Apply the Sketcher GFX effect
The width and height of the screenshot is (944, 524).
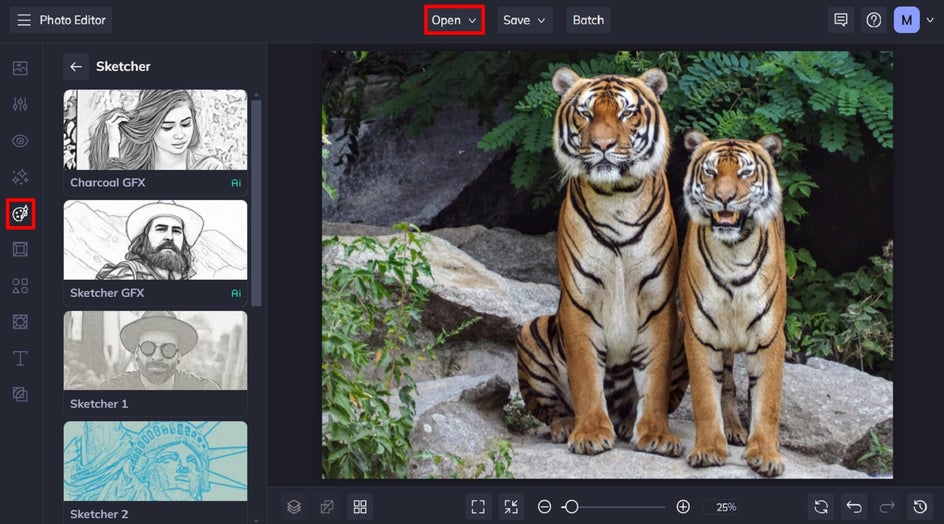click(x=155, y=252)
